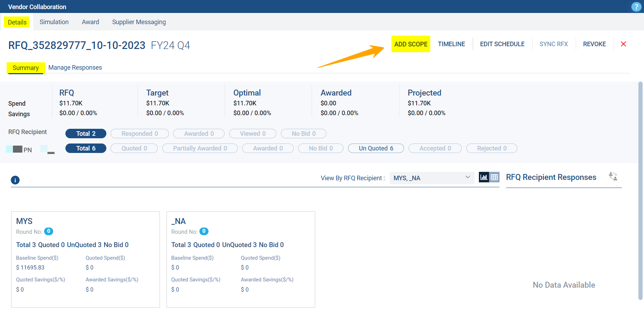Image resolution: width=644 pixels, height=329 pixels.
Task: Click _NA Round No badge
Action: click(204, 231)
